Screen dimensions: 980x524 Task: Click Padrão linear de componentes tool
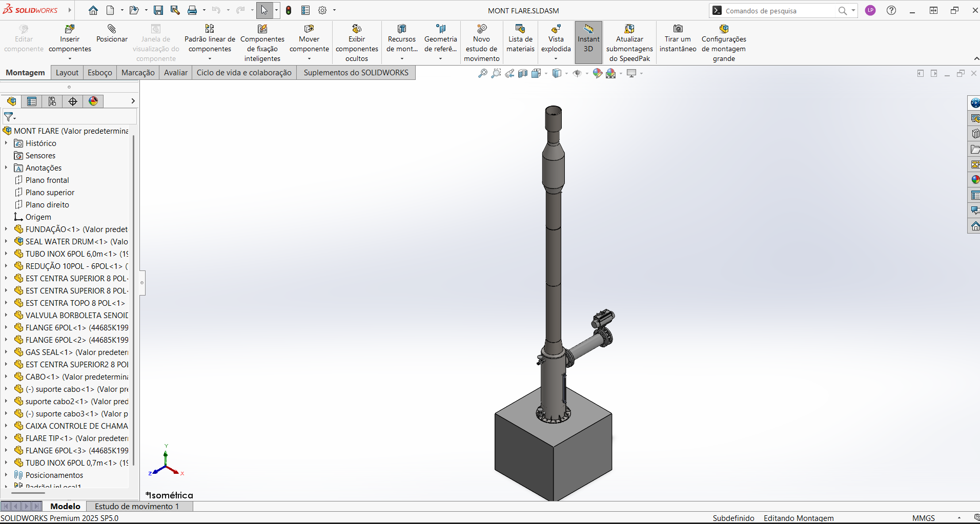tap(210, 39)
